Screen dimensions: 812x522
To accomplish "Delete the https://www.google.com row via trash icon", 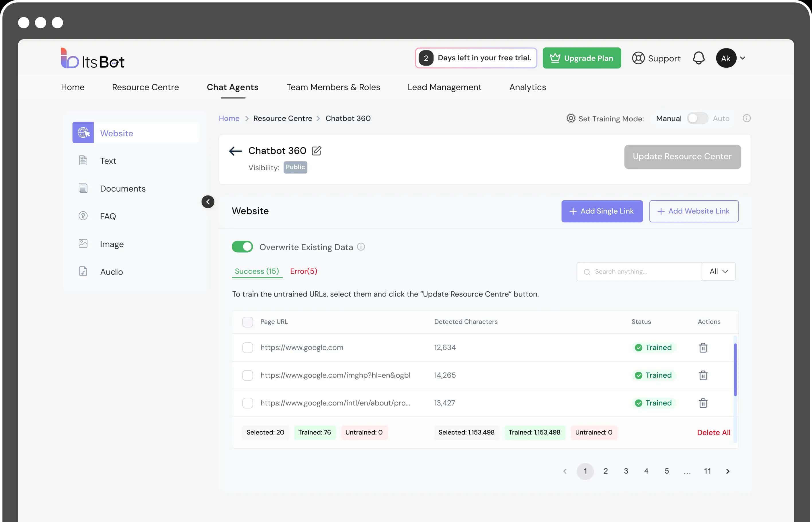I will coord(703,347).
